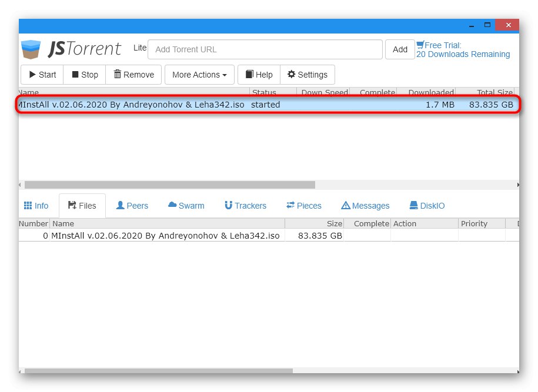This screenshot has width=538, height=392.
Task: Remove the selected torrent
Action: tap(133, 75)
